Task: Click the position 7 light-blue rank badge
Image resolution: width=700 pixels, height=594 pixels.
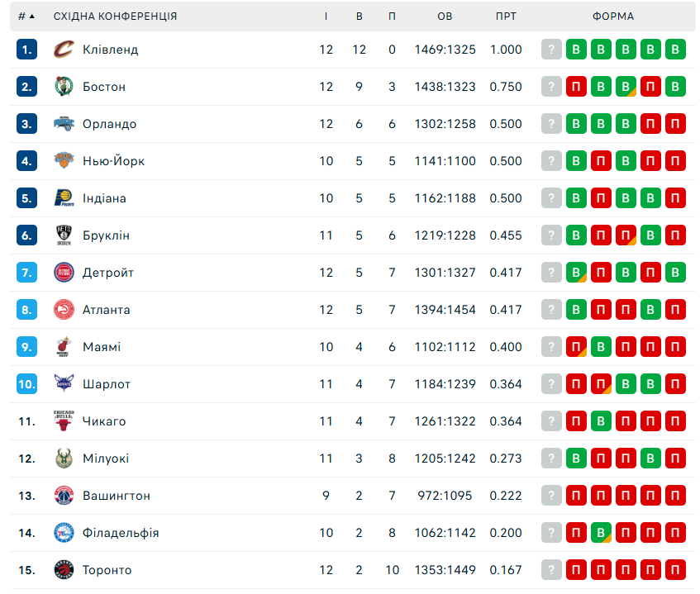Action: coord(26,273)
